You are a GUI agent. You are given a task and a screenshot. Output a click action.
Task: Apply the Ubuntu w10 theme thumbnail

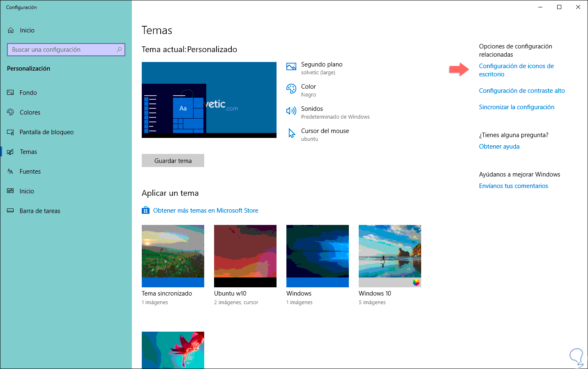(x=245, y=256)
